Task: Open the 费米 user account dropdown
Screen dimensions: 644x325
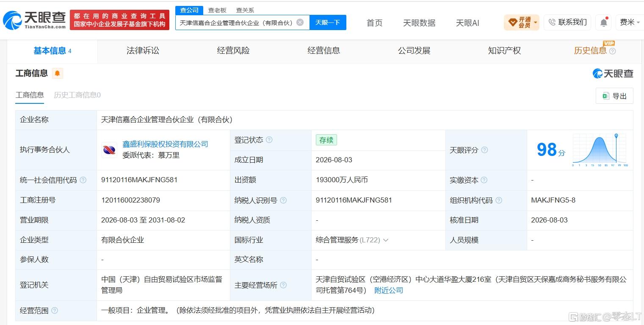Action: (x=630, y=22)
